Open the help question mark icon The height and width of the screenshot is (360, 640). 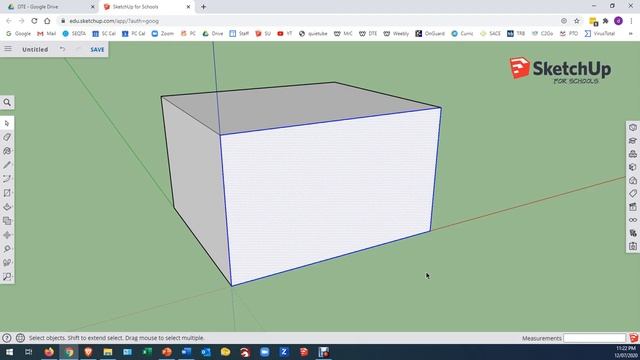coord(7,338)
